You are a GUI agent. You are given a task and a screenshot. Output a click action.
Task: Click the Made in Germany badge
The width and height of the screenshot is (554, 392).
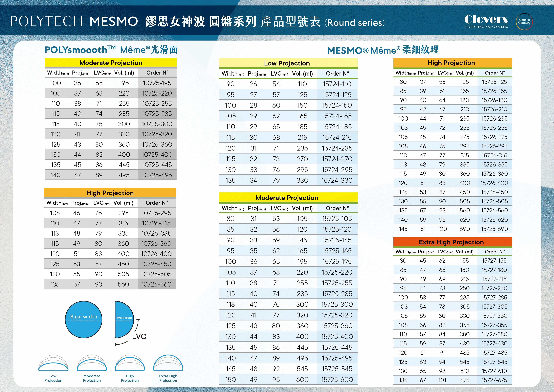[x=524, y=21]
